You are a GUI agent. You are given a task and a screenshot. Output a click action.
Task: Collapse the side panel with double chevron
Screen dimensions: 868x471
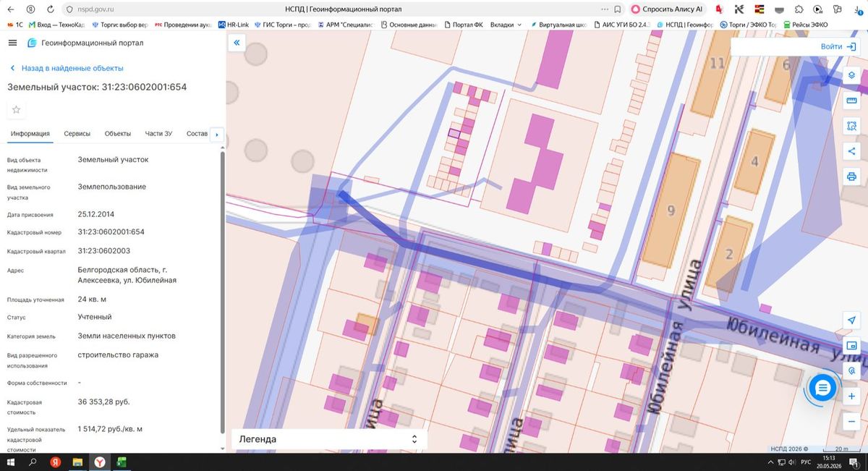click(237, 43)
